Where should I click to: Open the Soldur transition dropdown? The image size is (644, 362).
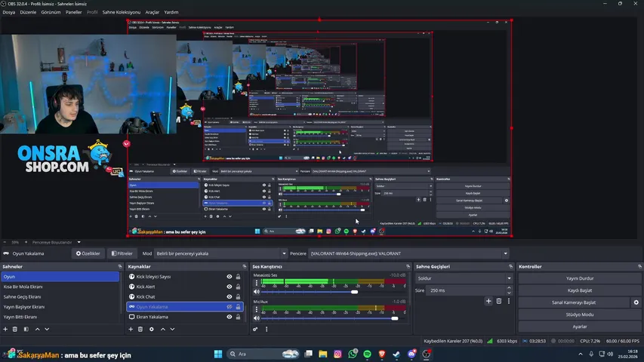click(464, 278)
